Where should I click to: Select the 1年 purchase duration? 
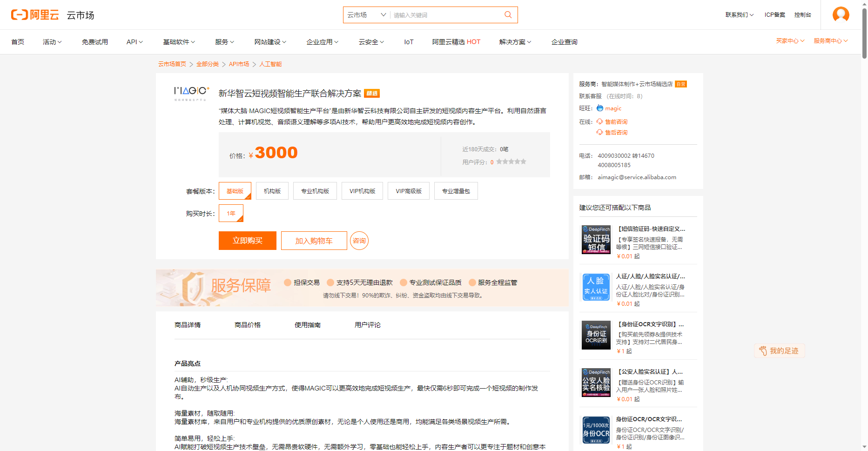[231, 214]
